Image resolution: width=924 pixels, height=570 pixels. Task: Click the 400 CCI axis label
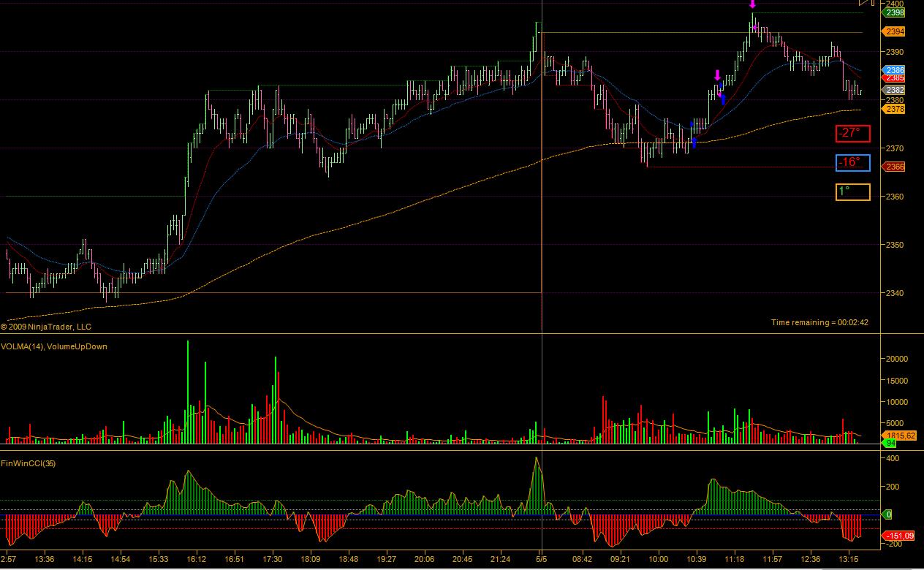pos(893,458)
